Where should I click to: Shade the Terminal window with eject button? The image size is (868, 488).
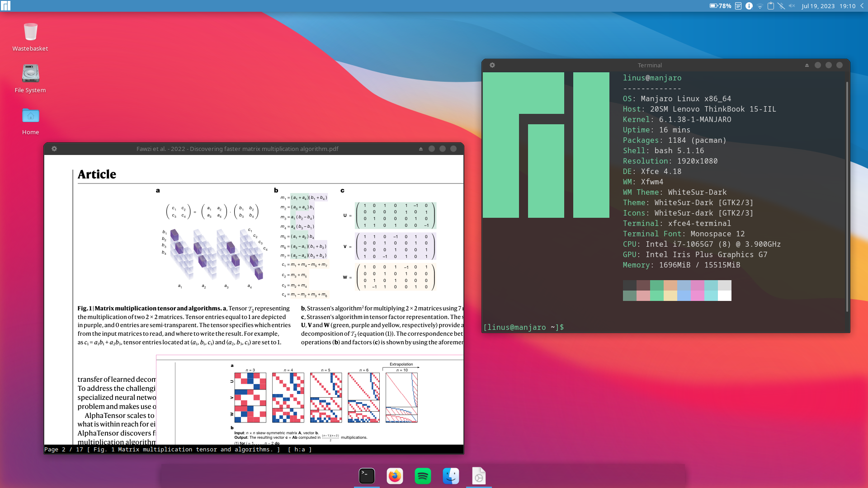[x=807, y=65]
